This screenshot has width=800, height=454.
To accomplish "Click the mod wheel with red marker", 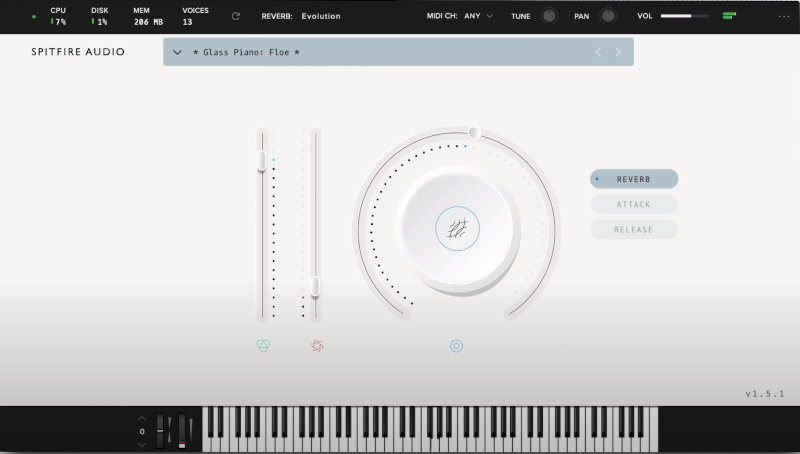I will [182, 431].
